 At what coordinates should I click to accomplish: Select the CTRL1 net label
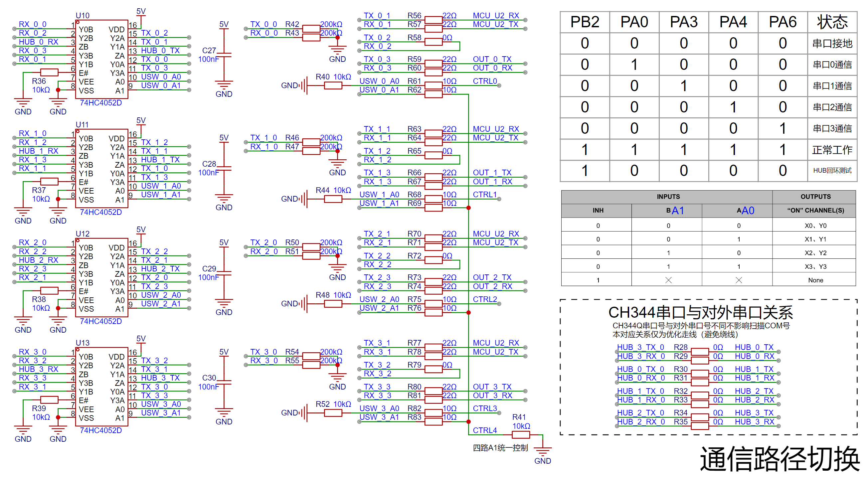click(x=485, y=195)
